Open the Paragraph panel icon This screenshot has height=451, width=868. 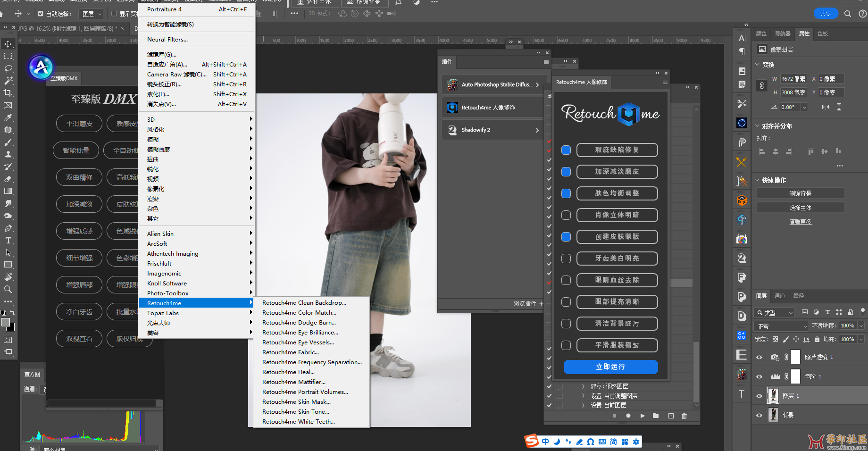tap(742, 51)
